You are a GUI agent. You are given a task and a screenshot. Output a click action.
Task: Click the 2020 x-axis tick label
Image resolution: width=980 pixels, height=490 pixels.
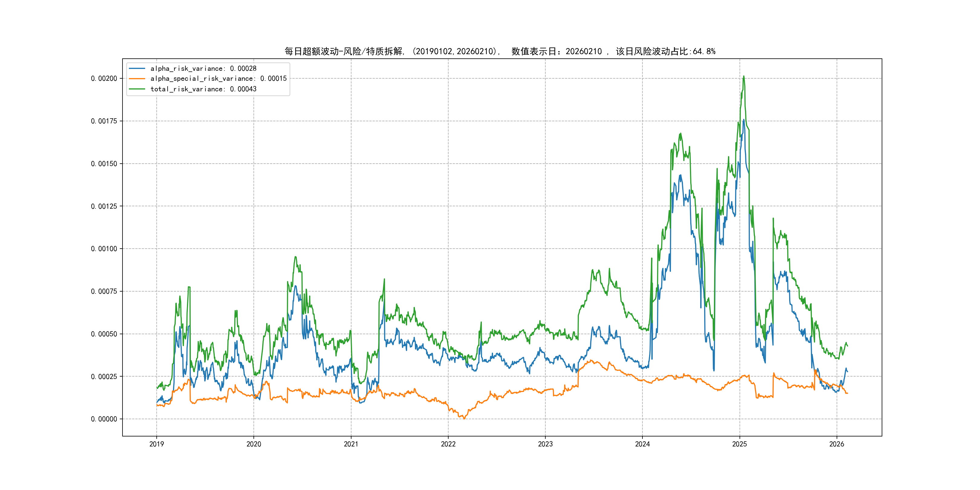point(254,444)
